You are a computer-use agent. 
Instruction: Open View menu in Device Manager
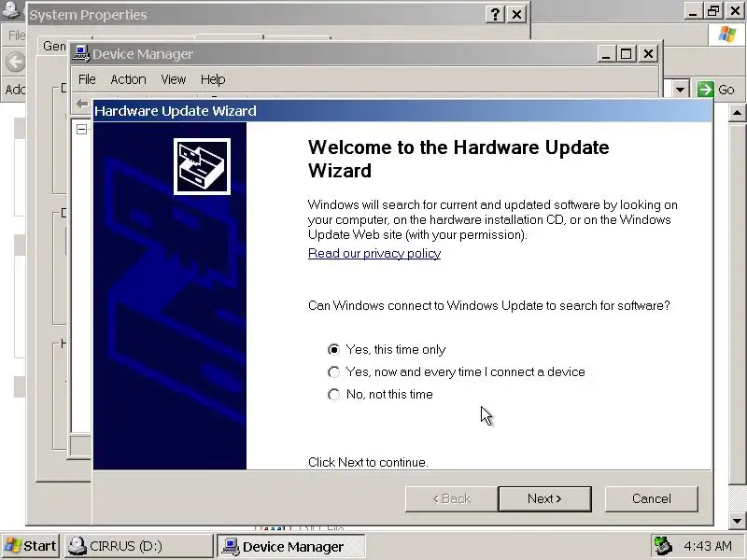174,79
